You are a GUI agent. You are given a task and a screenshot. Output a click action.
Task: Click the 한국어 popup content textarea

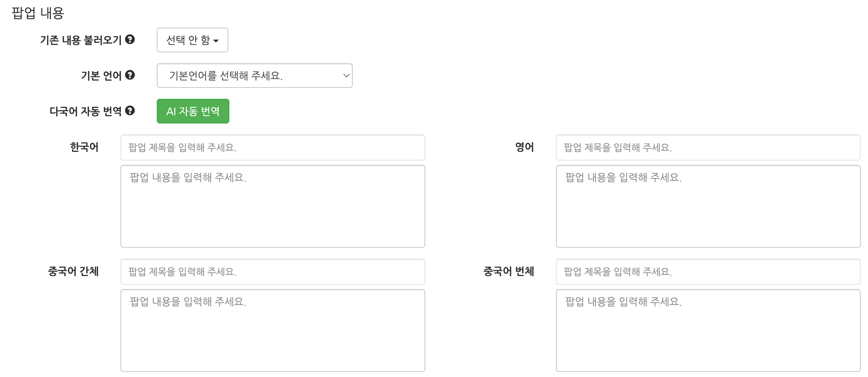273,206
